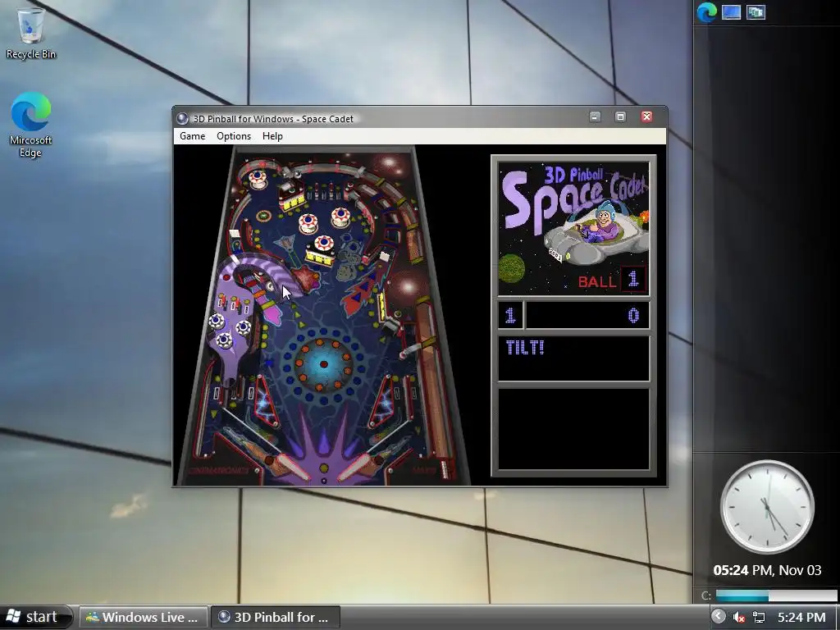
Task: Open the Help menu in 3D Pinball
Action: point(272,136)
